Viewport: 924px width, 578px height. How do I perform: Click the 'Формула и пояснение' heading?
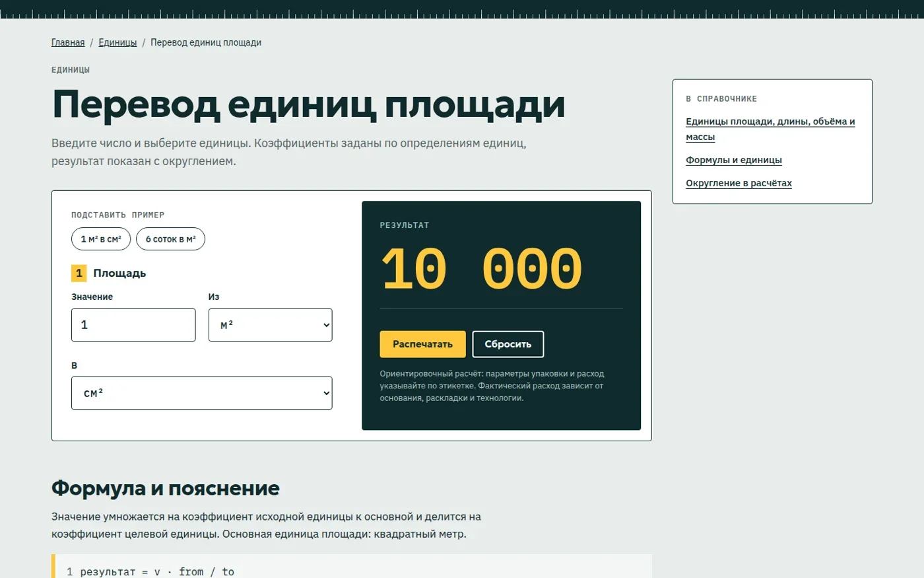tap(166, 488)
